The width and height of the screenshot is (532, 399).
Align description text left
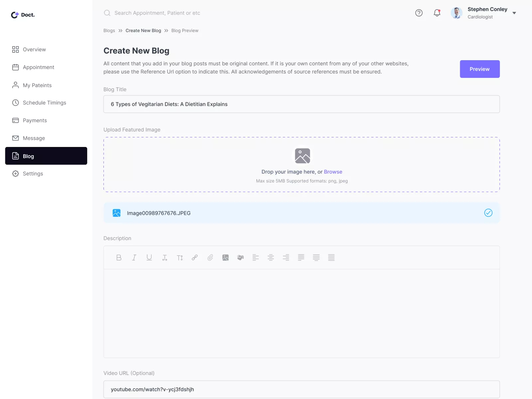(256, 258)
